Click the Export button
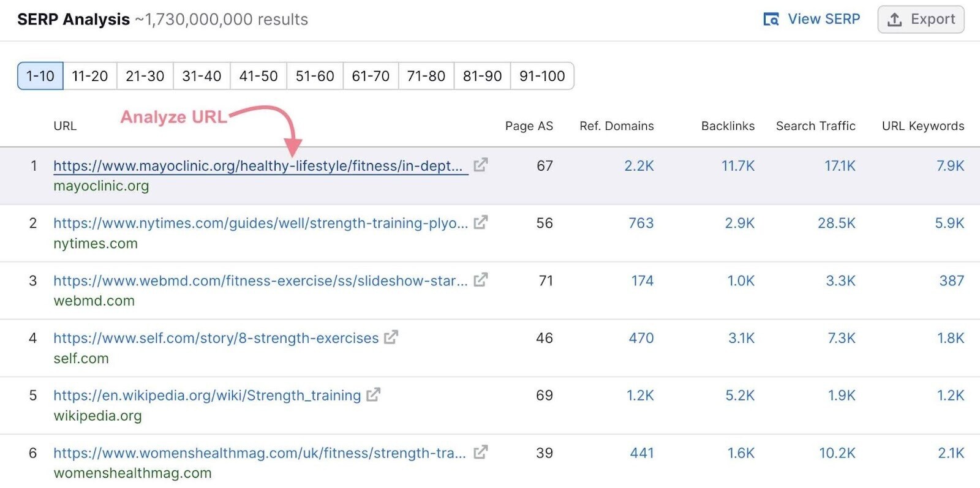The width and height of the screenshot is (980, 488). click(921, 19)
